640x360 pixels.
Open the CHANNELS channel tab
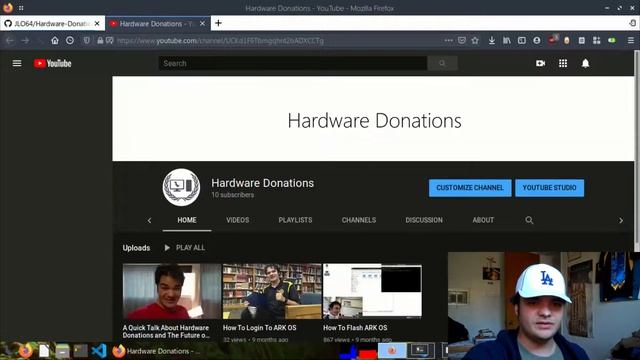click(359, 220)
